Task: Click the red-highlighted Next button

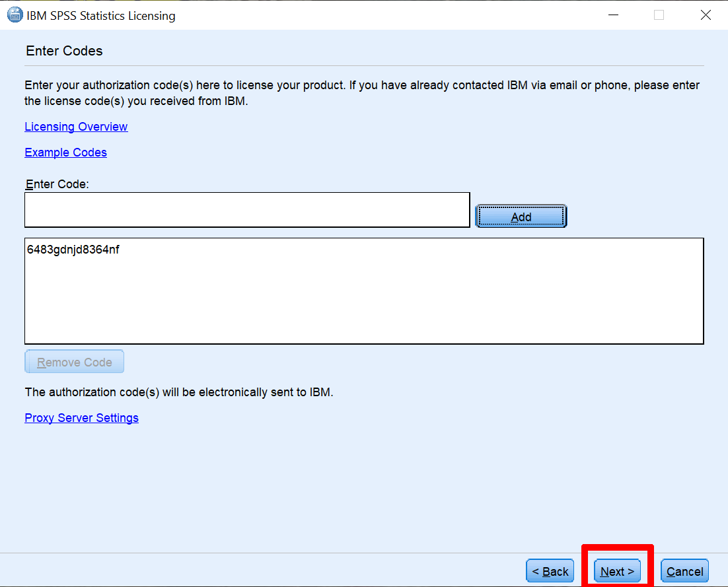Action: (x=616, y=570)
